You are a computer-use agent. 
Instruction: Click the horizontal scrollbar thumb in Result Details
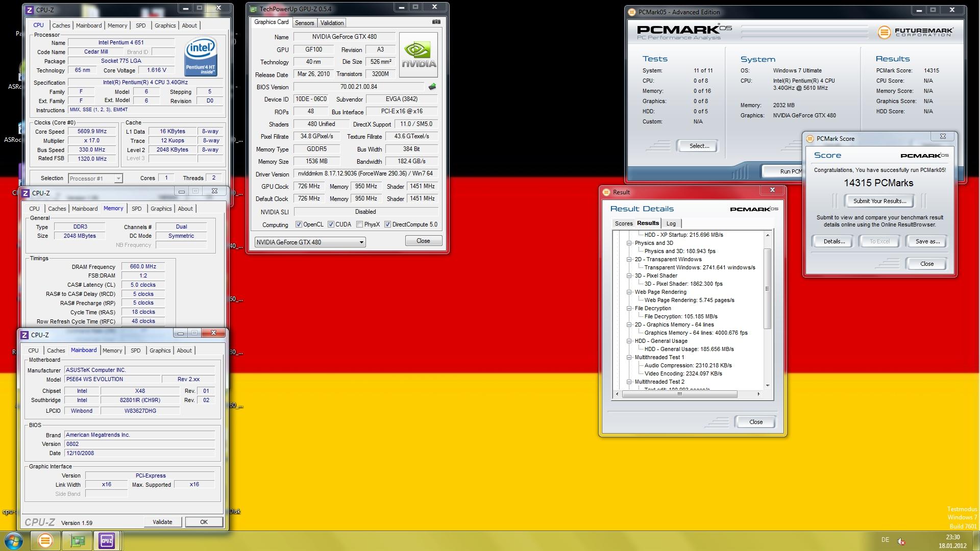point(679,394)
